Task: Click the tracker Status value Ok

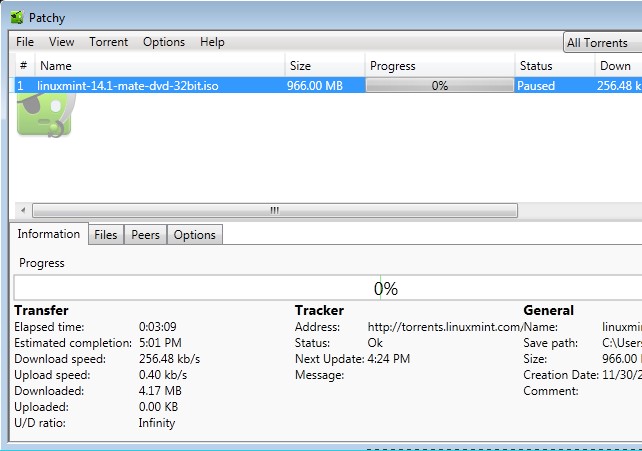Action: [x=375, y=343]
